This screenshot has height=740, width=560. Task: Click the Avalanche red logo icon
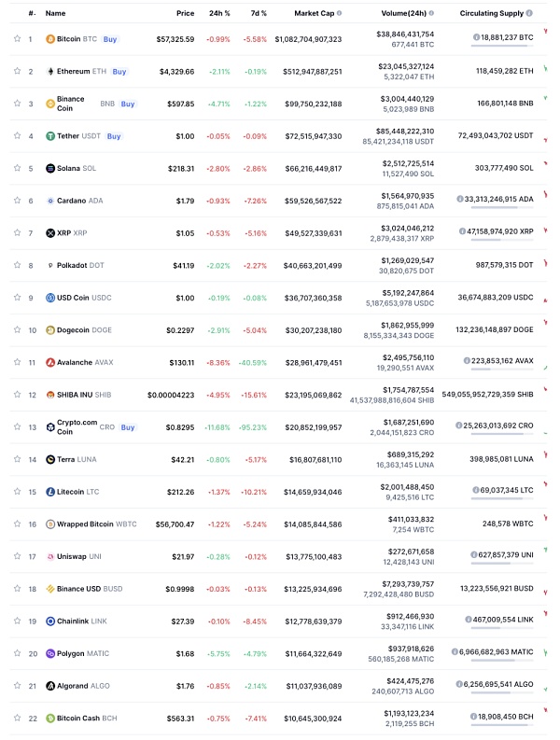50,362
